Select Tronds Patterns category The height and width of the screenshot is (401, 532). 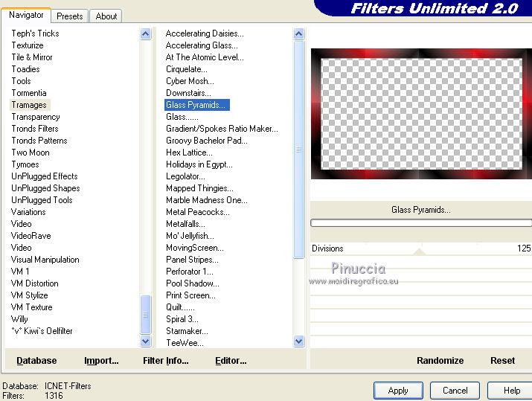coord(39,141)
